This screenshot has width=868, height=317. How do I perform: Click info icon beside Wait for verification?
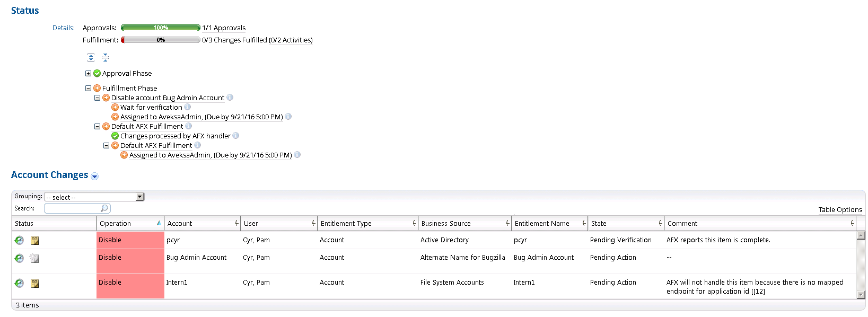[x=188, y=107]
